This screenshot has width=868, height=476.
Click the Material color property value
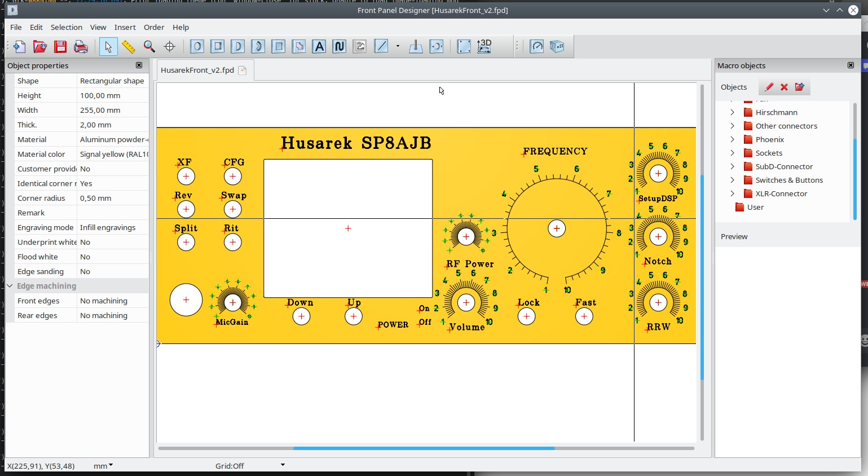113,154
